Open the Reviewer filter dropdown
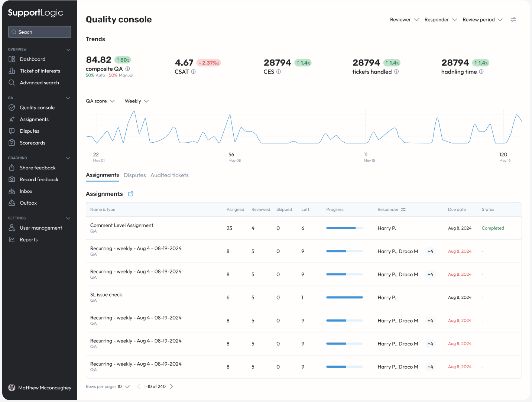This screenshot has height=402, width=532. (x=404, y=20)
